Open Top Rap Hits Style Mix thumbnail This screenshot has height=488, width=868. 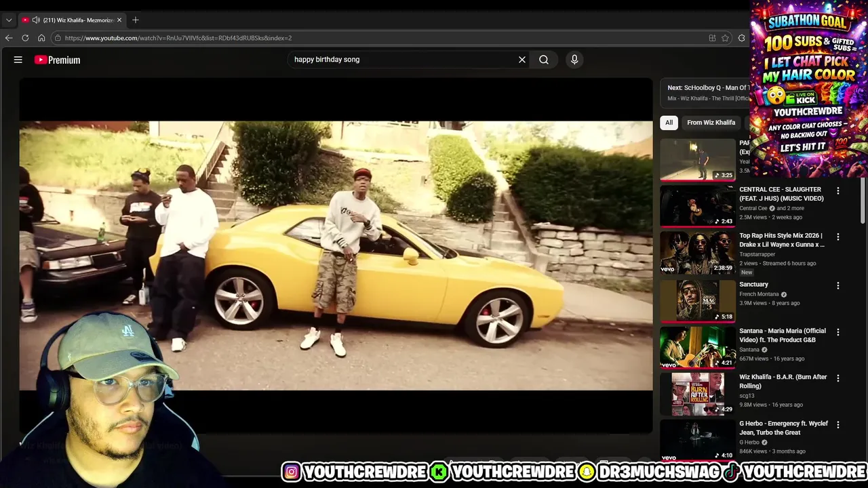click(x=698, y=253)
